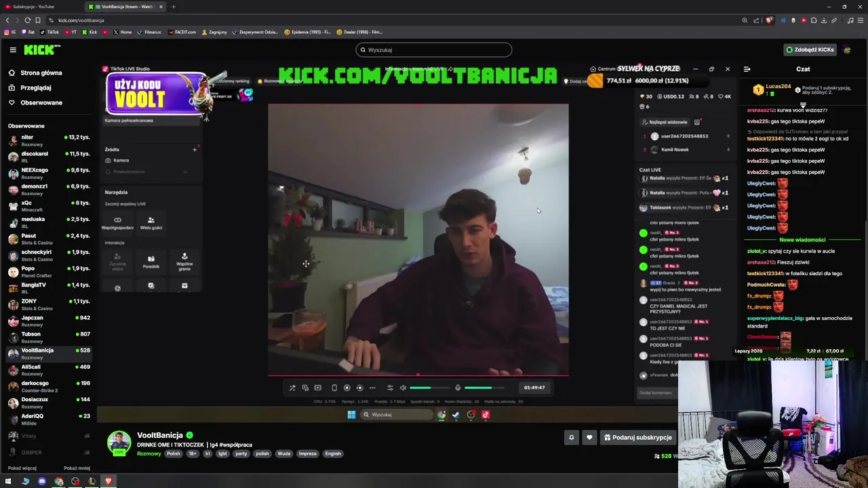This screenshot has height=488, width=868.
Task: Click the Nowe wiadomości divider
Action: click(x=803, y=239)
